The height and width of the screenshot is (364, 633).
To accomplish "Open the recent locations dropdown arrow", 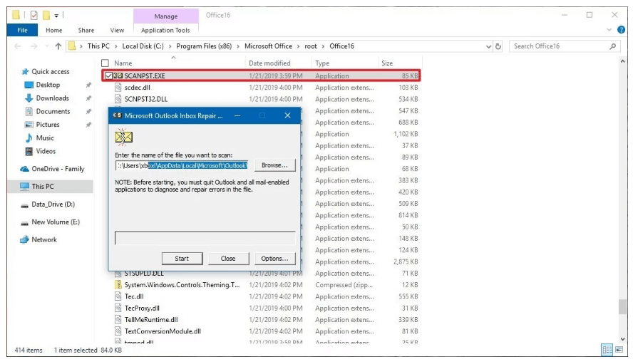I will click(x=47, y=46).
